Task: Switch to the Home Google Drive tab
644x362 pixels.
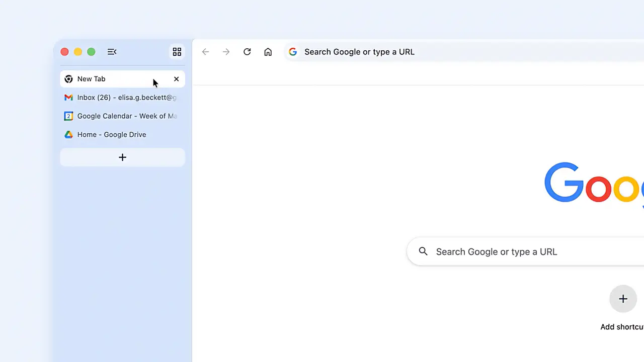Action: click(x=111, y=134)
